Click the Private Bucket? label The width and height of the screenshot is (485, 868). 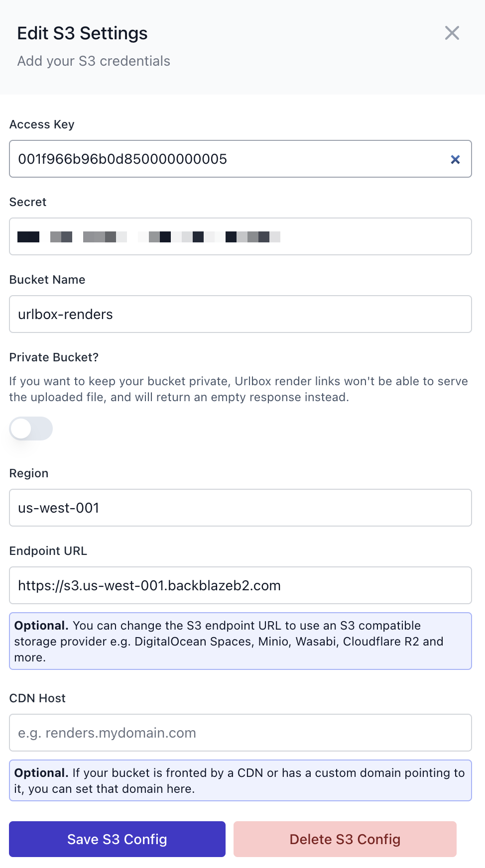(x=54, y=357)
